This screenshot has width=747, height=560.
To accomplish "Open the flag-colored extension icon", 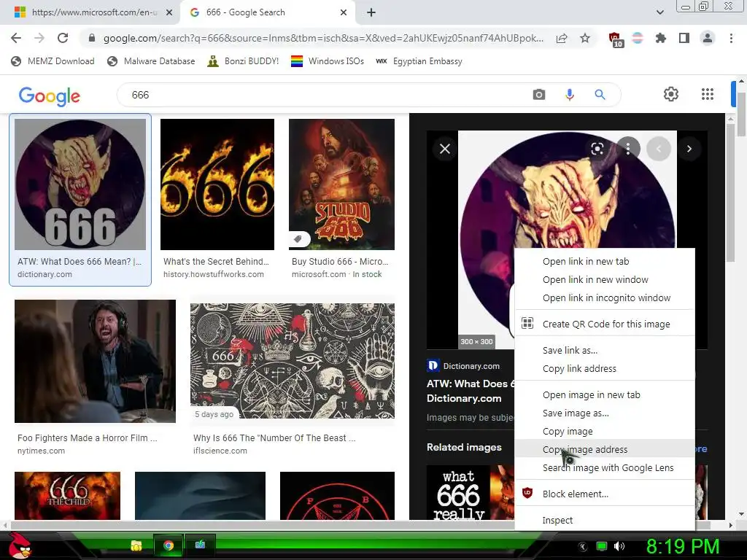I will coord(638,38).
